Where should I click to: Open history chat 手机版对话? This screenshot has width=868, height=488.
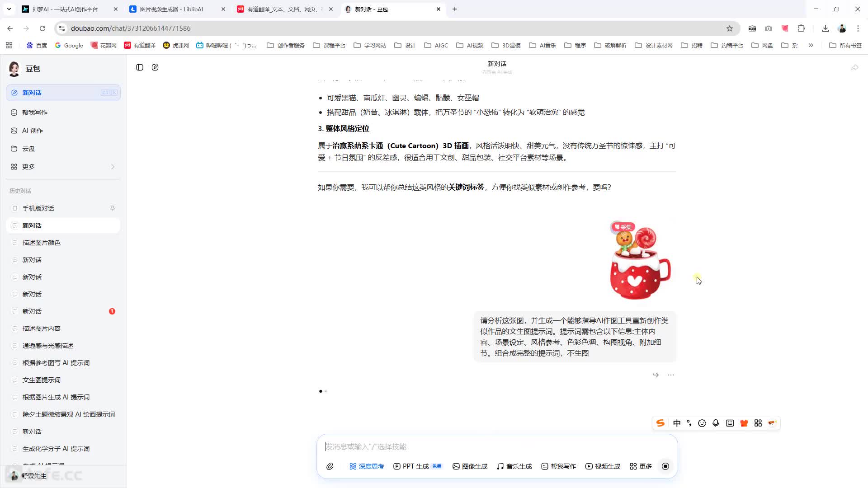click(63, 208)
